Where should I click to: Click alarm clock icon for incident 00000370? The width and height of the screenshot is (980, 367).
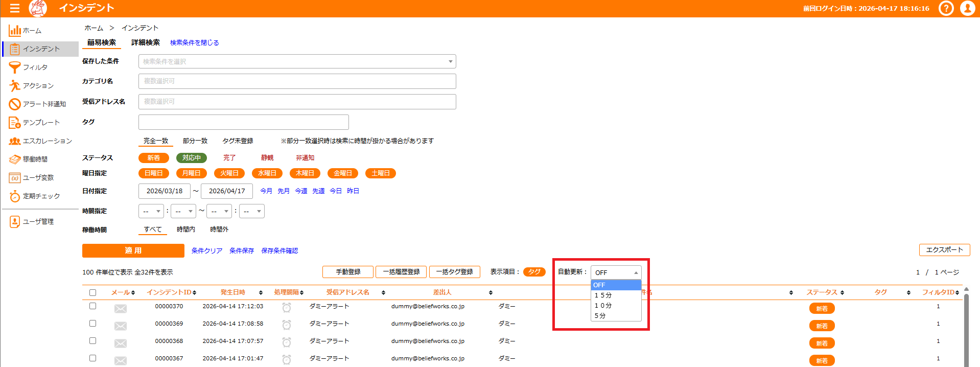click(287, 307)
